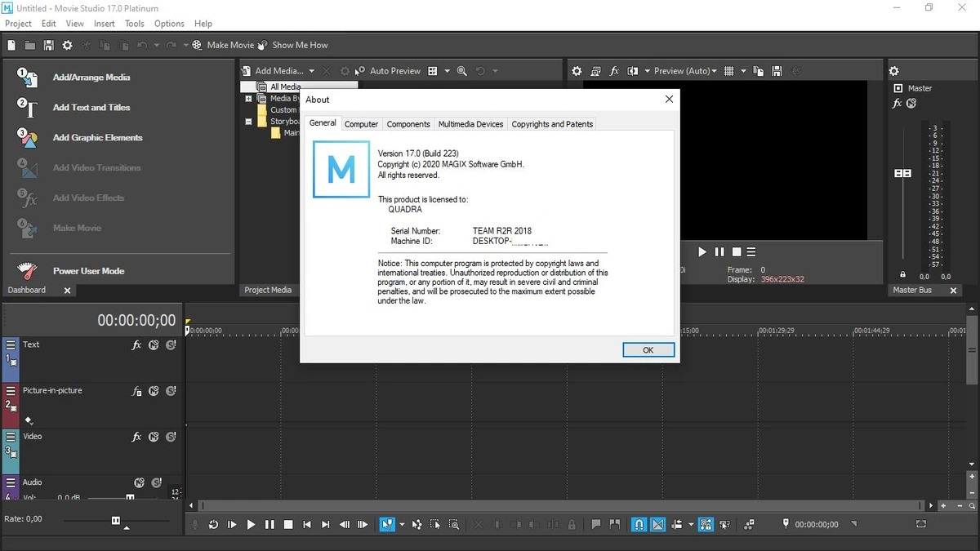Close the Master Bus panel tab
Image resolution: width=980 pixels, height=551 pixels.
click(952, 291)
